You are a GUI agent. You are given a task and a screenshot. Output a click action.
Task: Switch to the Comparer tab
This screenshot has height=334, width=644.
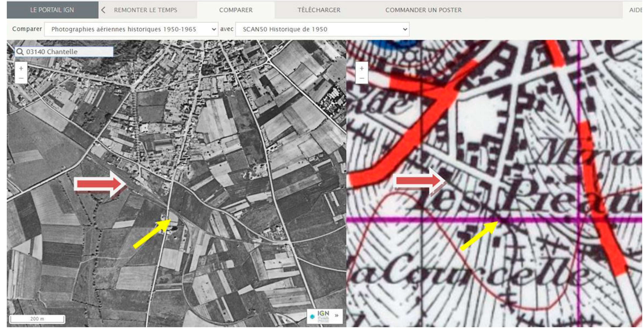(x=236, y=10)
